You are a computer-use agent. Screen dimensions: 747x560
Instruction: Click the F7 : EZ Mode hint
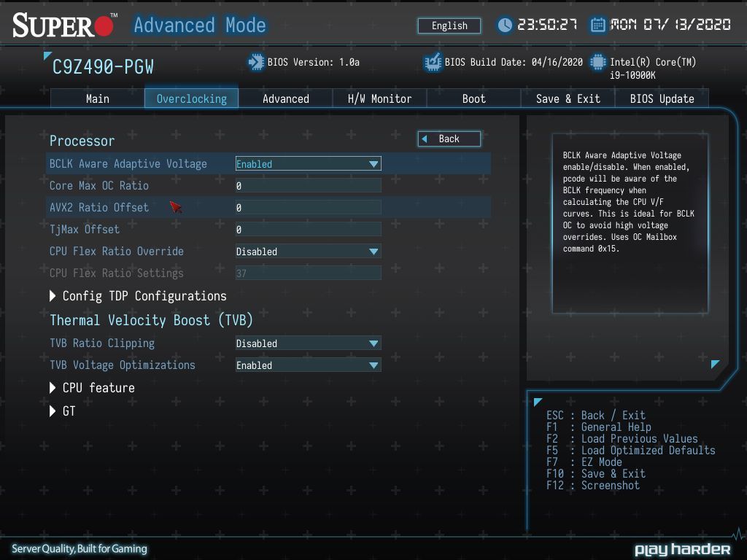click(x=584, y=462)
